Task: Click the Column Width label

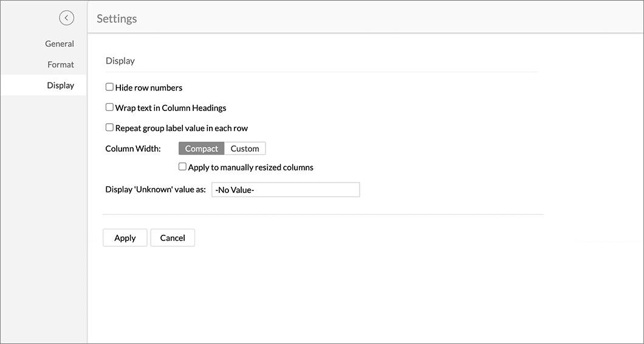Action: (x=133, y=149)
